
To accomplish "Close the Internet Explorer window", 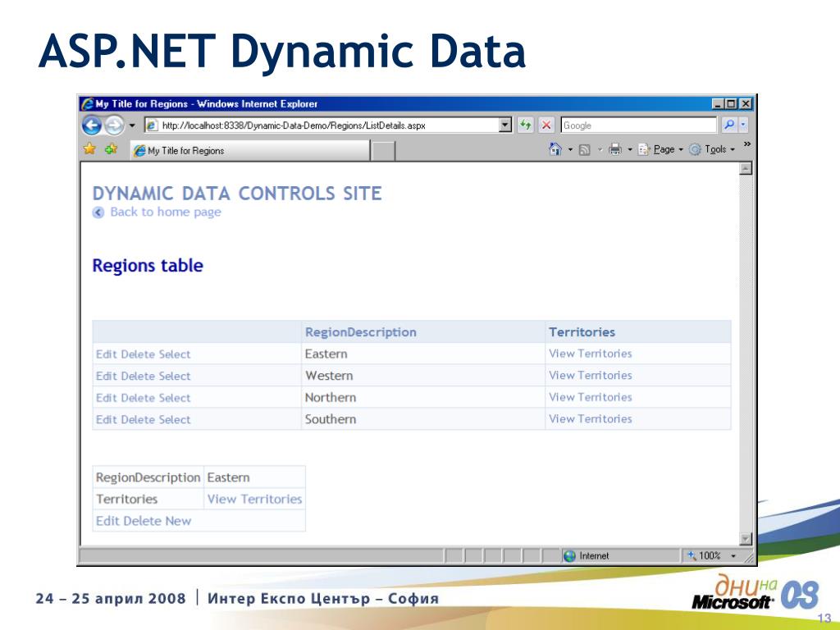I will coord(745,104).
